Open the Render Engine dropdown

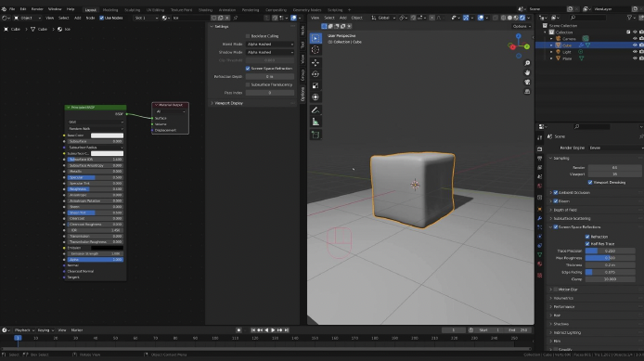pyautogui.click(x=615, y=148)
